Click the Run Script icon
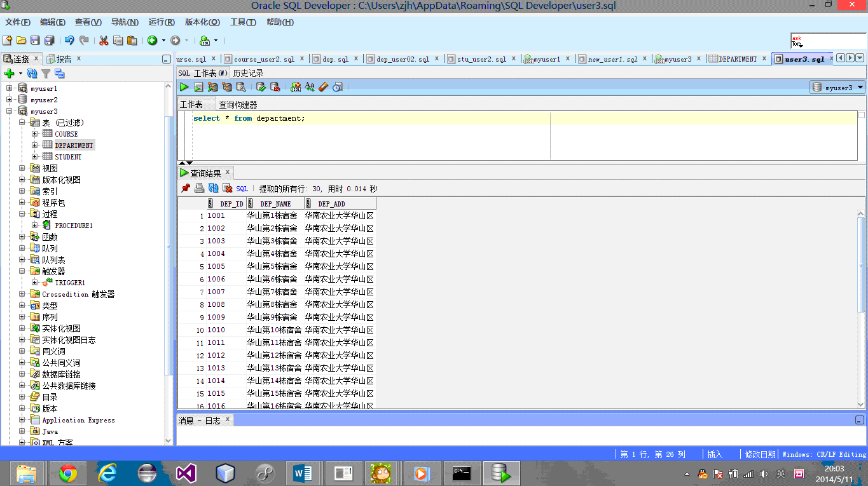868x486 pixels. pyautogui.click(x=198, y=87)
